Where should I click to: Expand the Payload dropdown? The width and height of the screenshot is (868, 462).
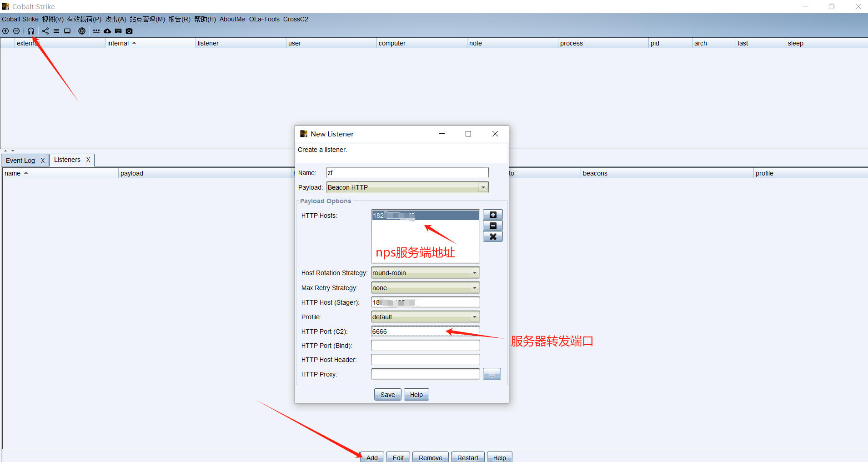click(x=483, y=187)
